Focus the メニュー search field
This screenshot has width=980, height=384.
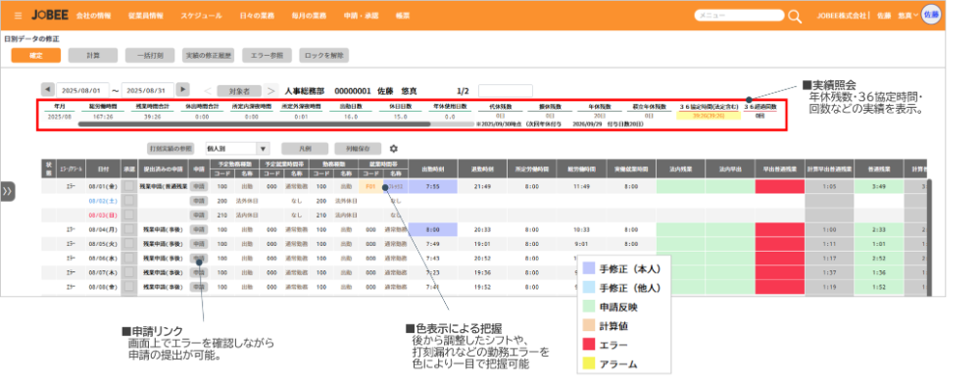(x=739, y=16)
